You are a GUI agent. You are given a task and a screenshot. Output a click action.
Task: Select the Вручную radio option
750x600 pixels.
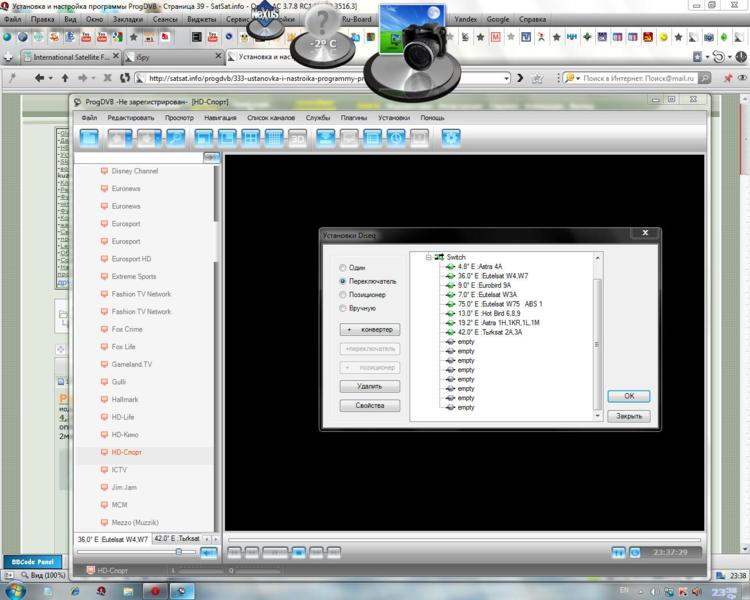click(x=344, y=309)
